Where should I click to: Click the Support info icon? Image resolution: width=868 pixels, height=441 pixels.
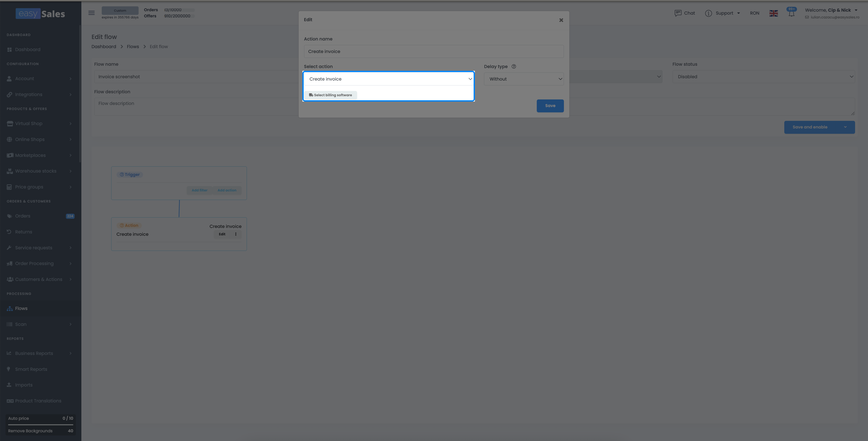[708, 13]
